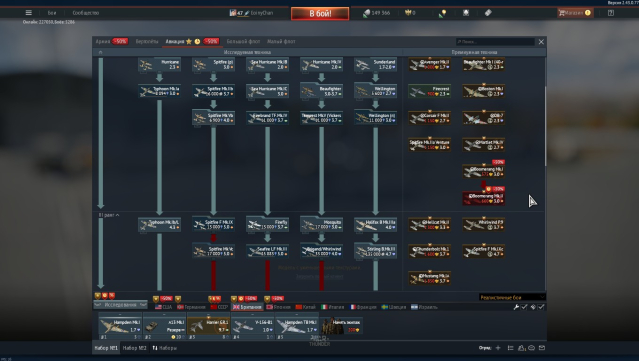The image size is (639, 361).
Task: Toggle the checkbox next to the wrench icon
Action: click(524, 307)
